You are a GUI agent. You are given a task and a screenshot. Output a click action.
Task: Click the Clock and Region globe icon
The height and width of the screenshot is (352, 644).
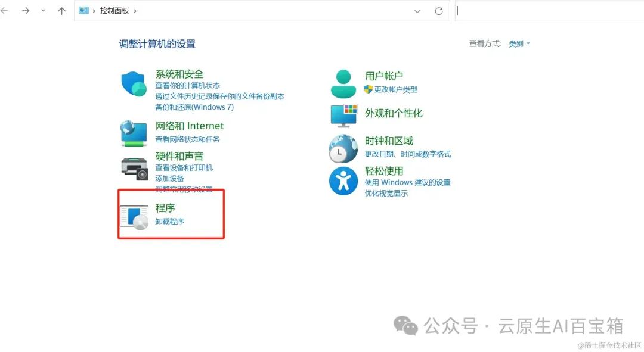pos(343,148)
